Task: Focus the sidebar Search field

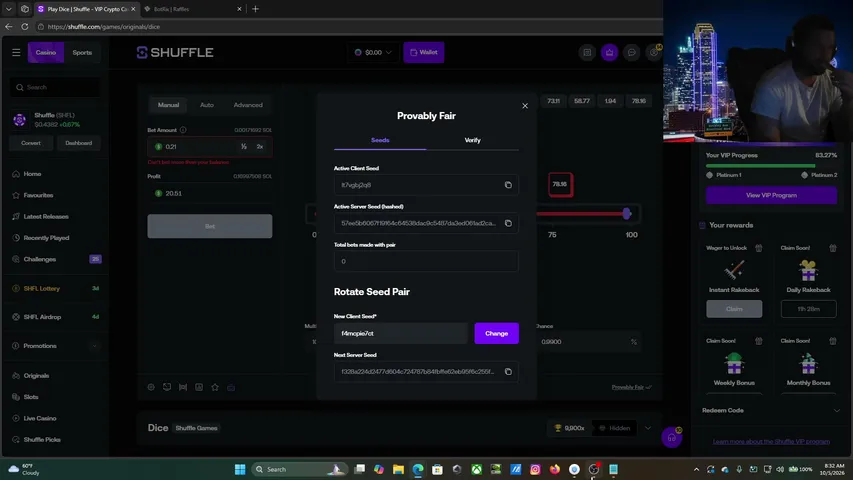Action: [x=55, y=87]
